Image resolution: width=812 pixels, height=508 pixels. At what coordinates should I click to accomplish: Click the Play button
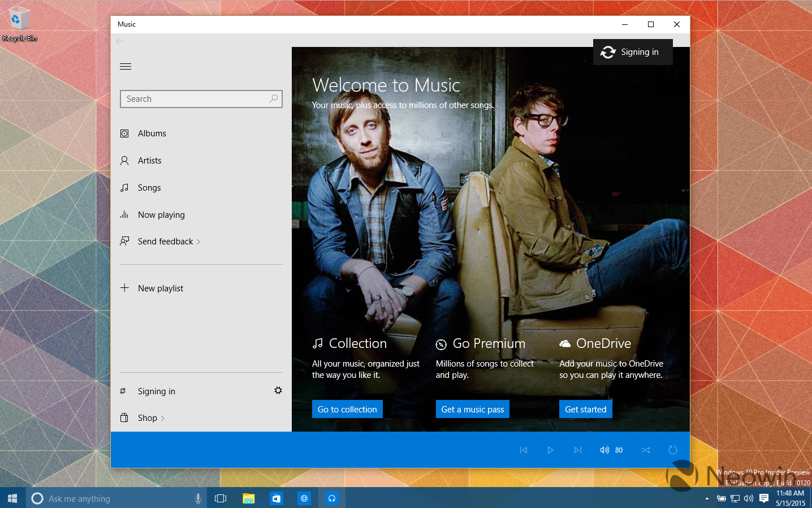pyautogui.click(x=550, y=450)
